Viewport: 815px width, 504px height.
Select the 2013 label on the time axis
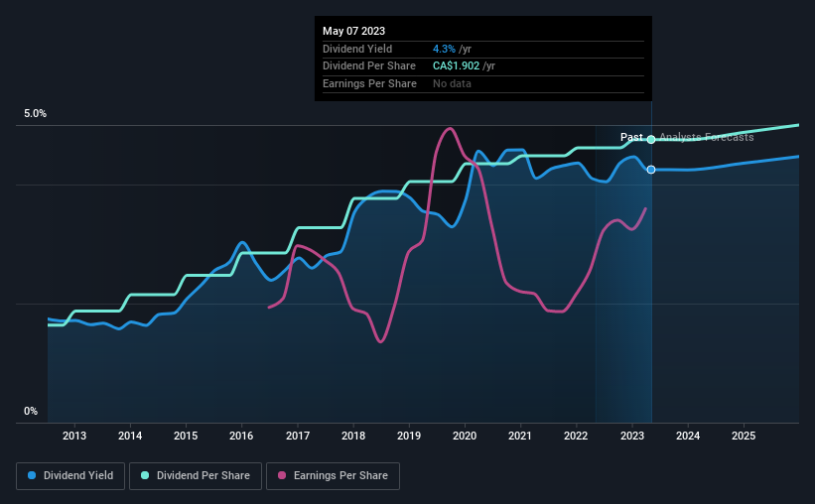pyautogui.click(x=74, y=436)
